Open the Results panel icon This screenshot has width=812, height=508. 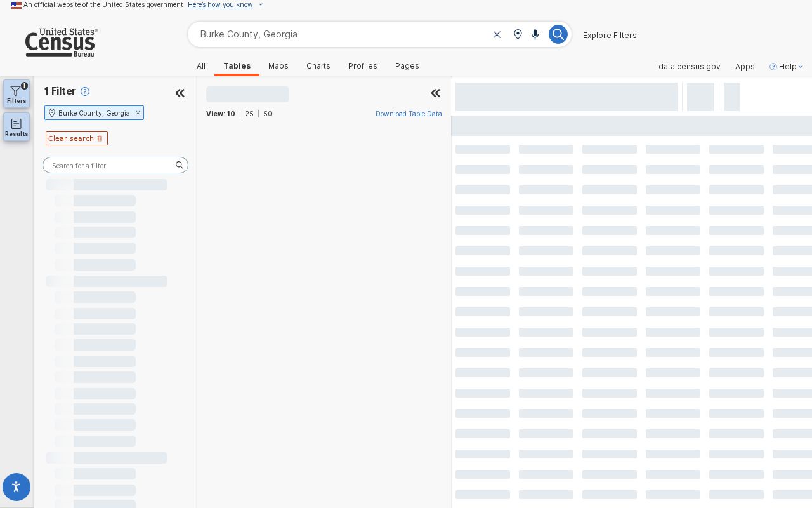pyautogui.click(x=16, y=126)
